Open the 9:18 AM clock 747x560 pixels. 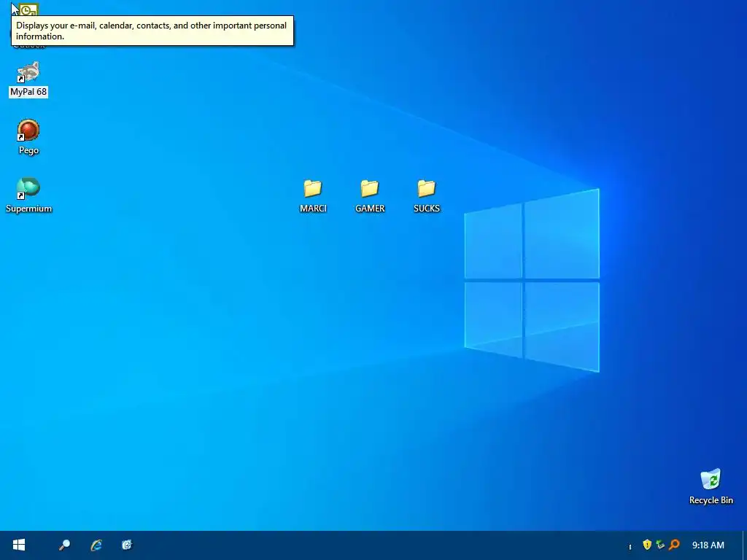click(x=708, y=545)
